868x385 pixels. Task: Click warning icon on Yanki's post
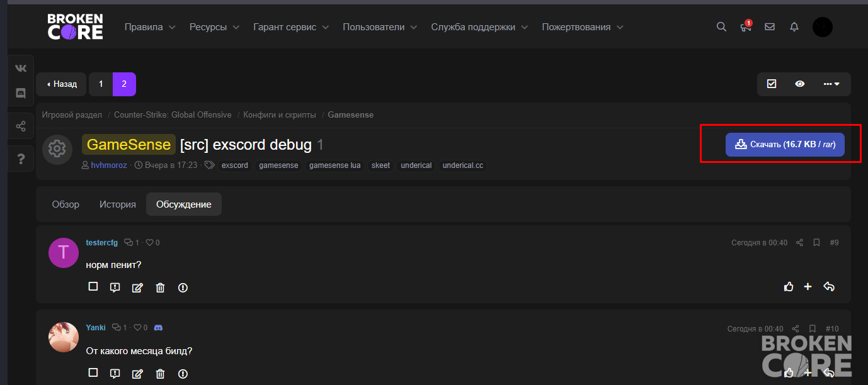coord(183,374)
